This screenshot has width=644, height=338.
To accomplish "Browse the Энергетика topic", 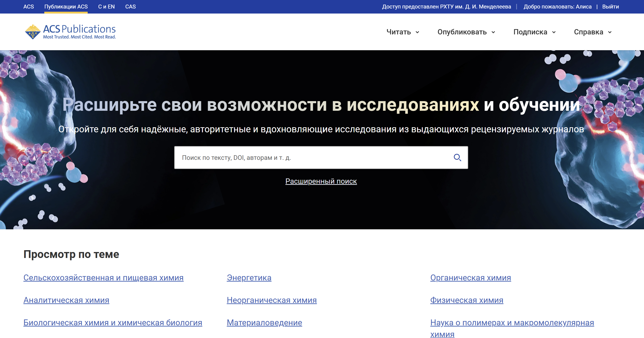I will point(249,277).
